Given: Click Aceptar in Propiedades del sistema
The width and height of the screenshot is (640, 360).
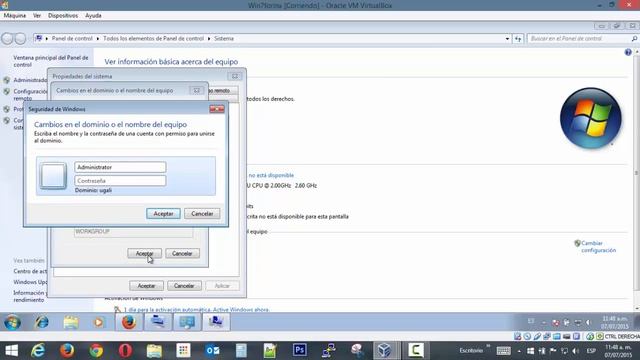Looking at the screenshot, I should coord(146,286).
